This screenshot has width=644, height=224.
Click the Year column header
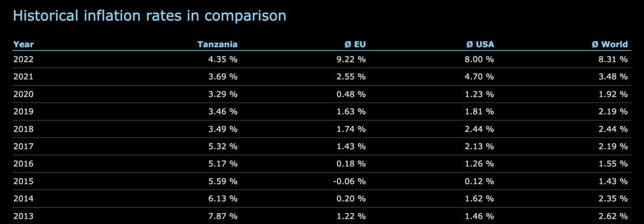point(23,44)
